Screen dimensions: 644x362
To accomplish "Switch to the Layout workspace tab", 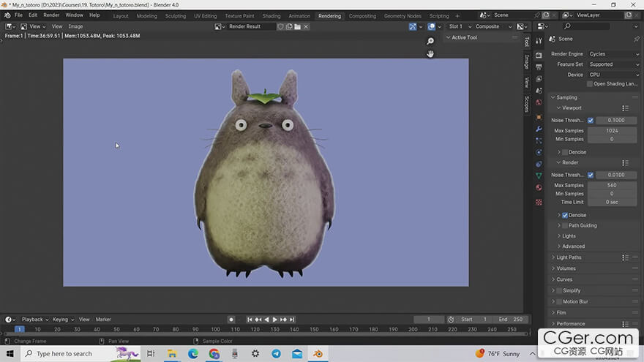I will (x=121, y=16).
